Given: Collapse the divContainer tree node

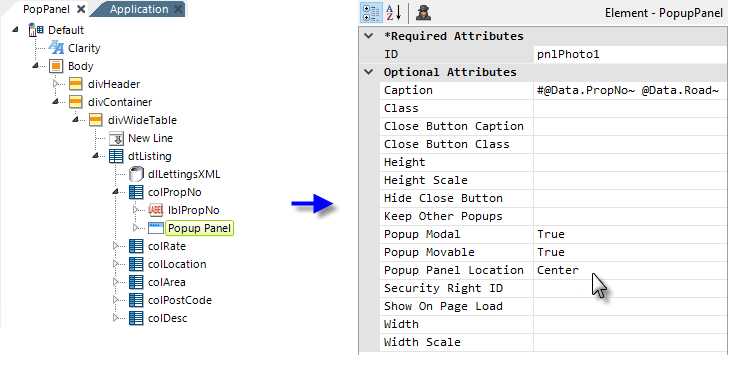Looking at the screenshot, I should tap(55, 101).
